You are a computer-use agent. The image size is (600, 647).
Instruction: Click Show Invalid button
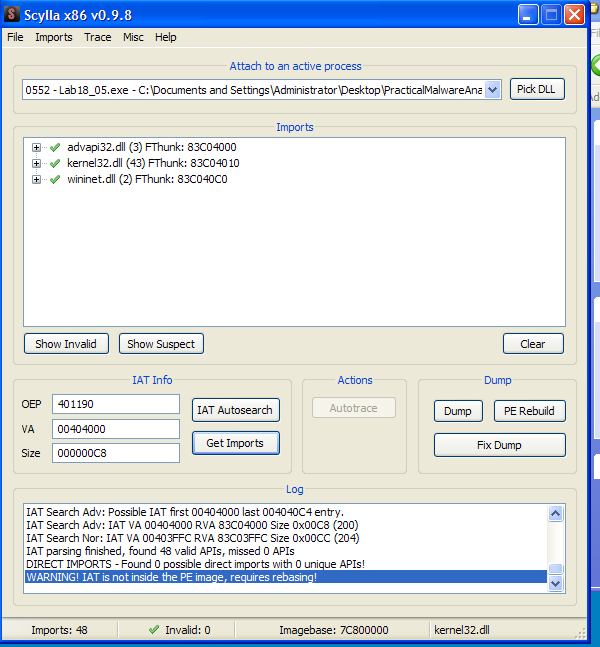coord(66,344)
